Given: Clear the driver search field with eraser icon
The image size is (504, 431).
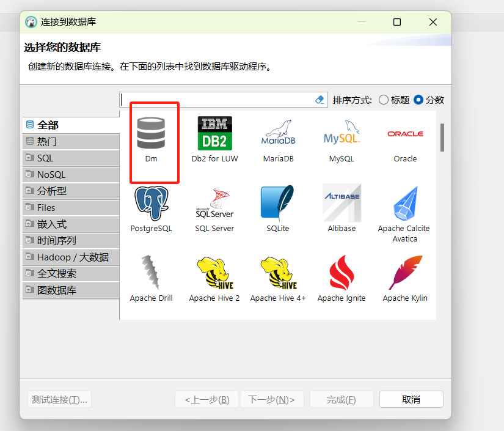Looking at the screenshot, I should click(x=320, y=100).
